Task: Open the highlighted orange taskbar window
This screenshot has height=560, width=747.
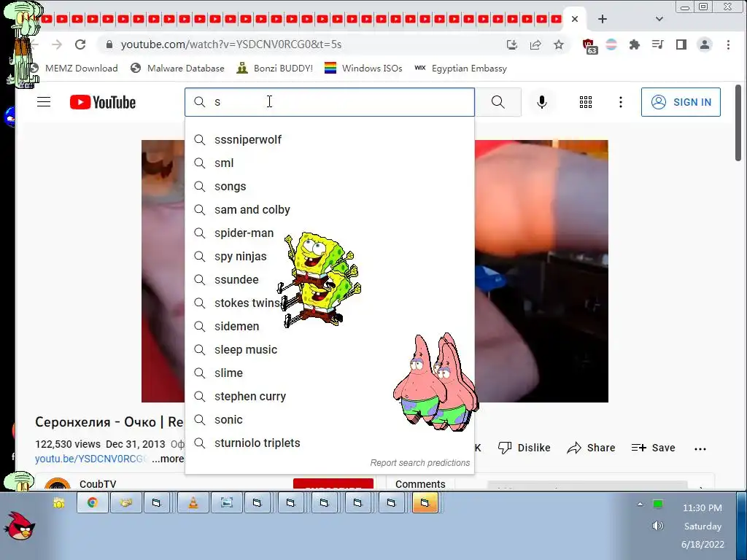Action: pyautogui.click(x=425, y=502)
